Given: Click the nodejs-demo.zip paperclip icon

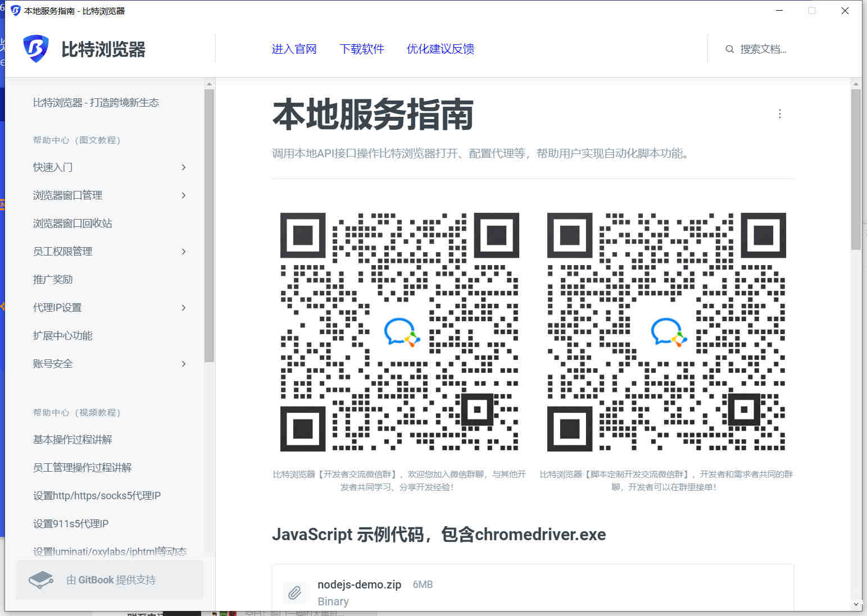Looking at the screenshot, I should 294,592.
